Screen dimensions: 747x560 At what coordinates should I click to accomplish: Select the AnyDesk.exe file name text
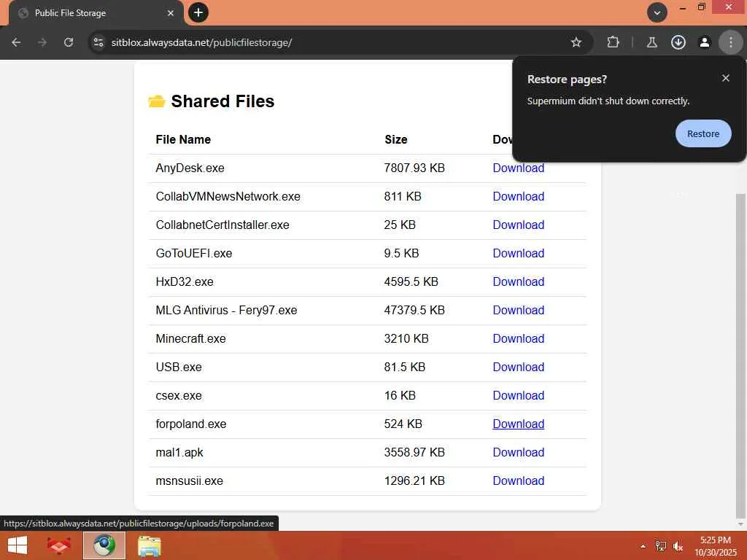pyautogui.click(x=190, y=168)
